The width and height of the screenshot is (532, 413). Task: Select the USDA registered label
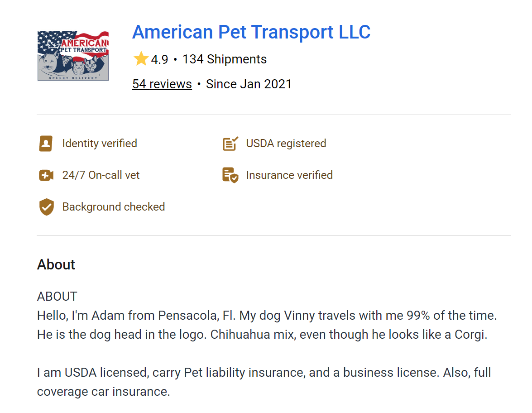tap(286, 144)
